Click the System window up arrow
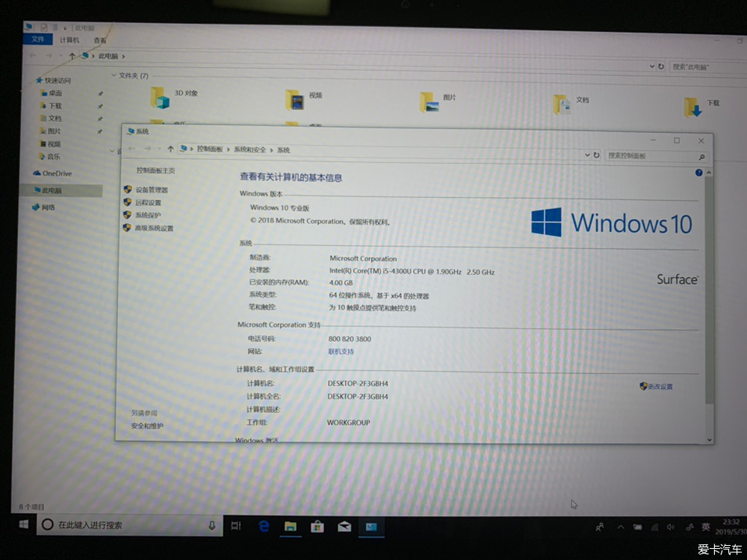This screenshot has height=560, width=747. coord(170,149)
